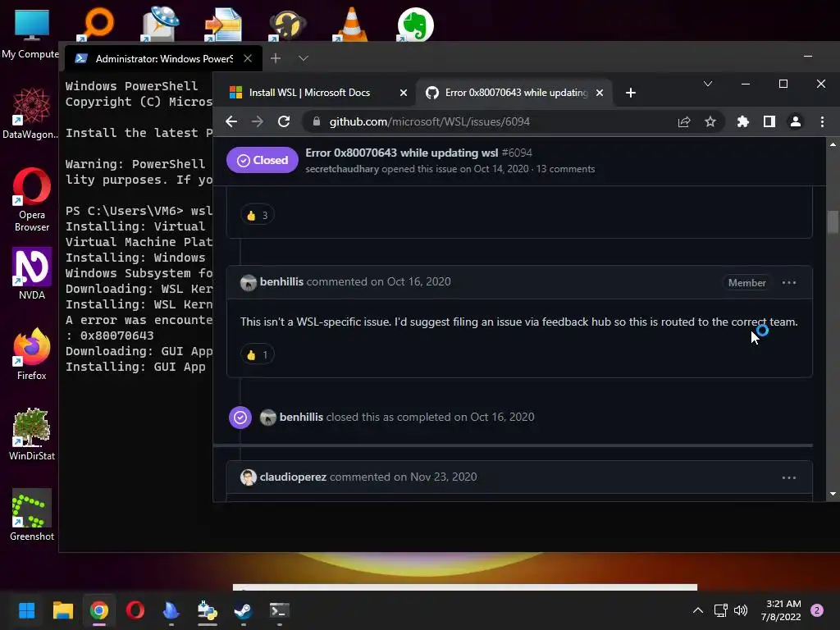This screenshot has height=630, width=840.
Task: Click the Terminal taskbar icon
Action: coord(279,610)
